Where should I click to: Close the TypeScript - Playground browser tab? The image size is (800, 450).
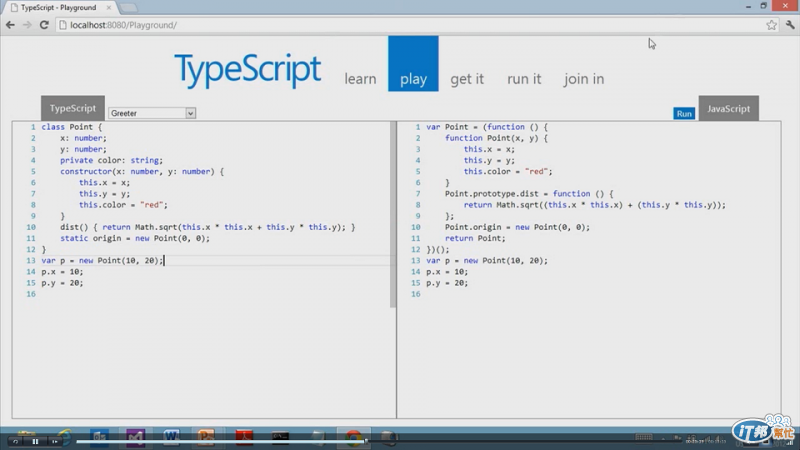pyautogui.click(x=109, y=8)
